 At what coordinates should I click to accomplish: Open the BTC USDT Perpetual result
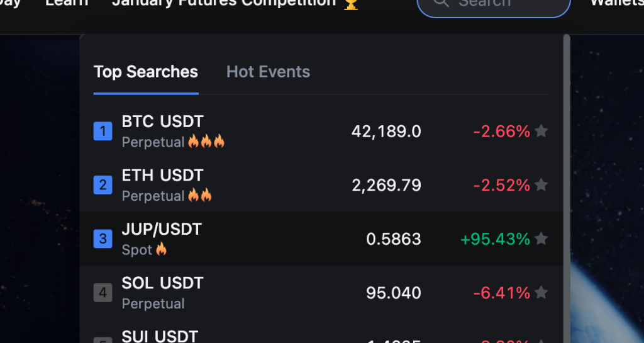(321, 132)
